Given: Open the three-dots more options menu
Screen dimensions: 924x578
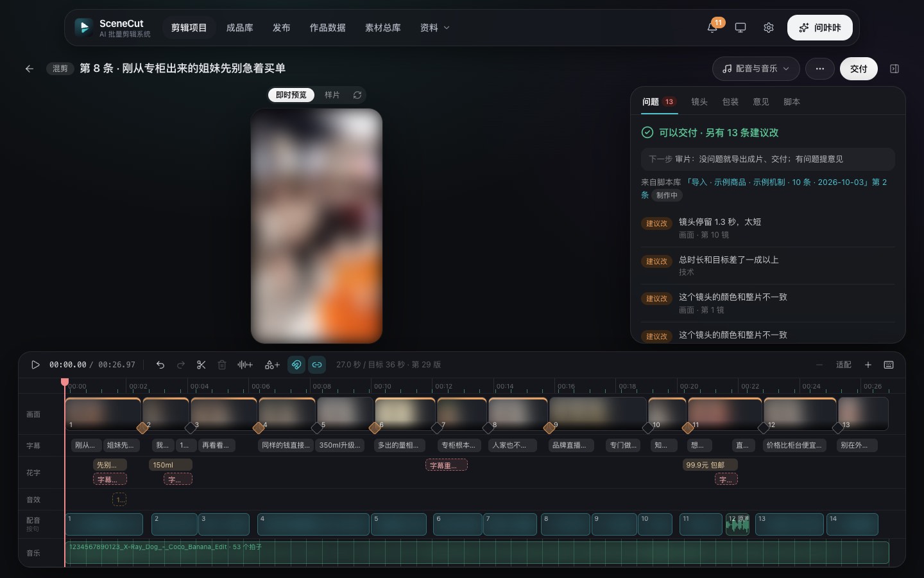Looking at the screenshot, I should coord(820,69).
